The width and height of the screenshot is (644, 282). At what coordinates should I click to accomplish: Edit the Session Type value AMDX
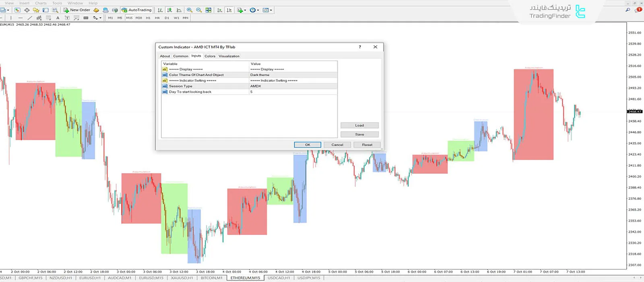point(293,86)
